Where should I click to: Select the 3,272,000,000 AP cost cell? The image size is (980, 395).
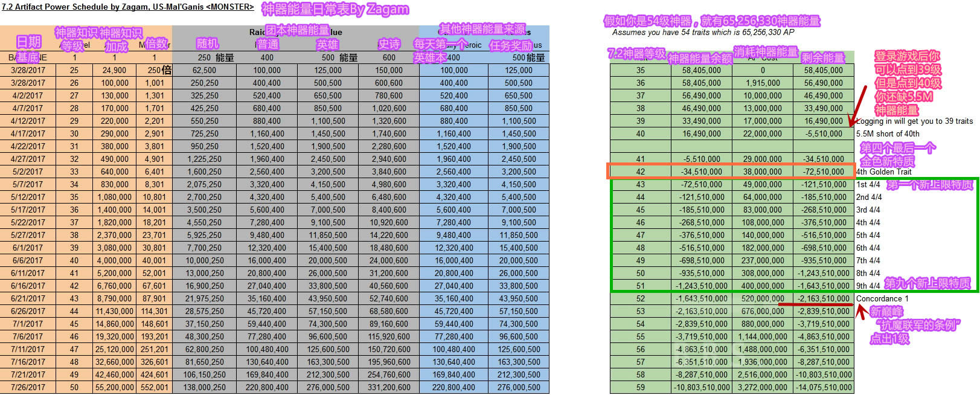tap(763, 387)
